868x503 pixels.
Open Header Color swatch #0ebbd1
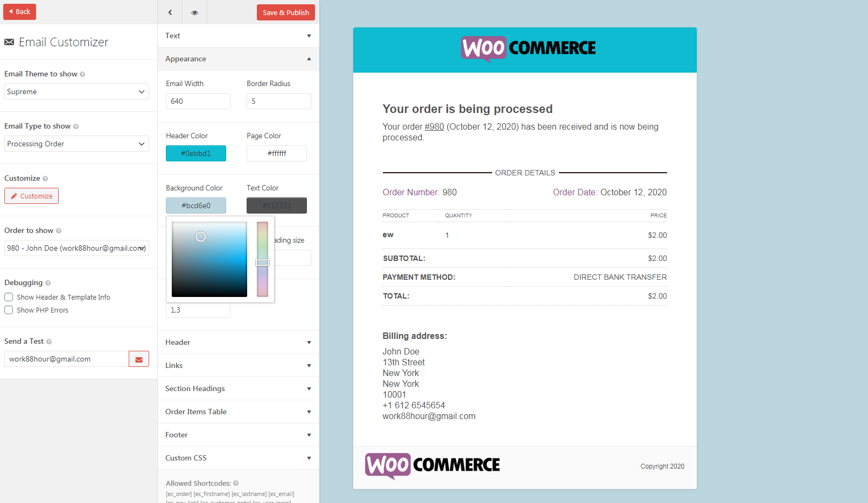[x=196, y=153]
